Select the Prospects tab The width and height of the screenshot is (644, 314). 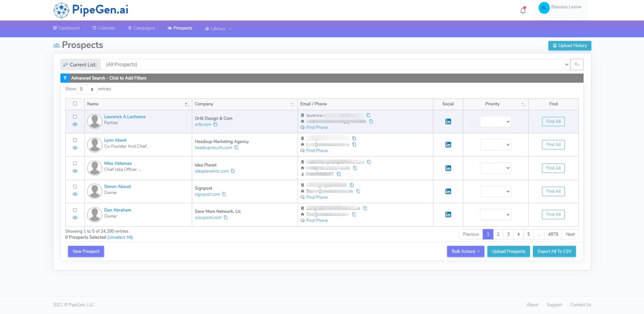coord(180,28)
